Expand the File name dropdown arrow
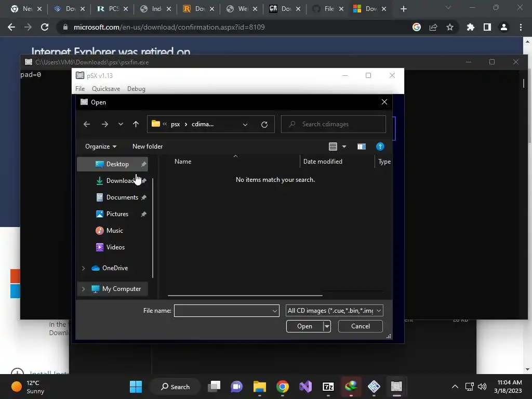This screenshot has width=532, height=399. tap(274, 311)
